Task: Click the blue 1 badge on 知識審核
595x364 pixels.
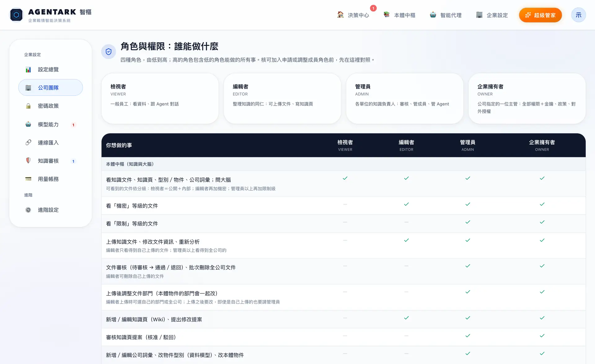Action: tap(73, 161)
